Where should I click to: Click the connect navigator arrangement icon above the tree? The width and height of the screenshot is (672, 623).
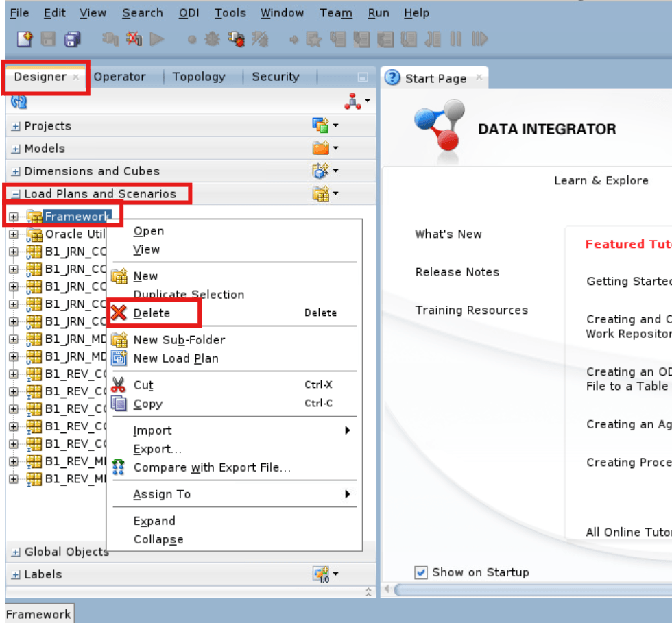coord(352,101)
